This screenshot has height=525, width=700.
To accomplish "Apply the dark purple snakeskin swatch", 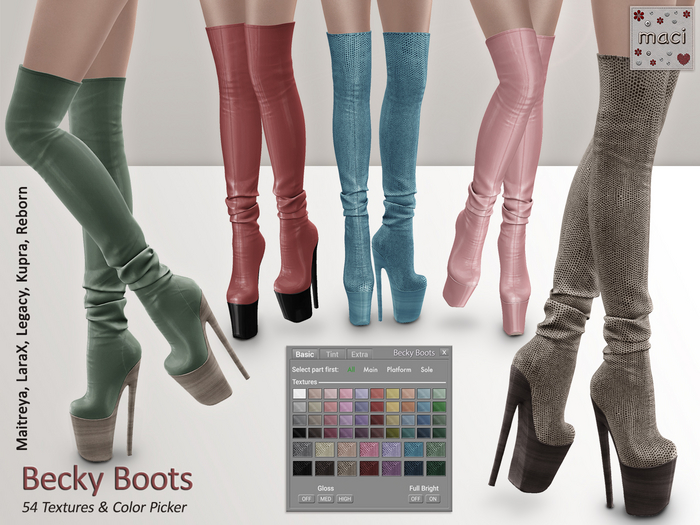I will 392,468.
